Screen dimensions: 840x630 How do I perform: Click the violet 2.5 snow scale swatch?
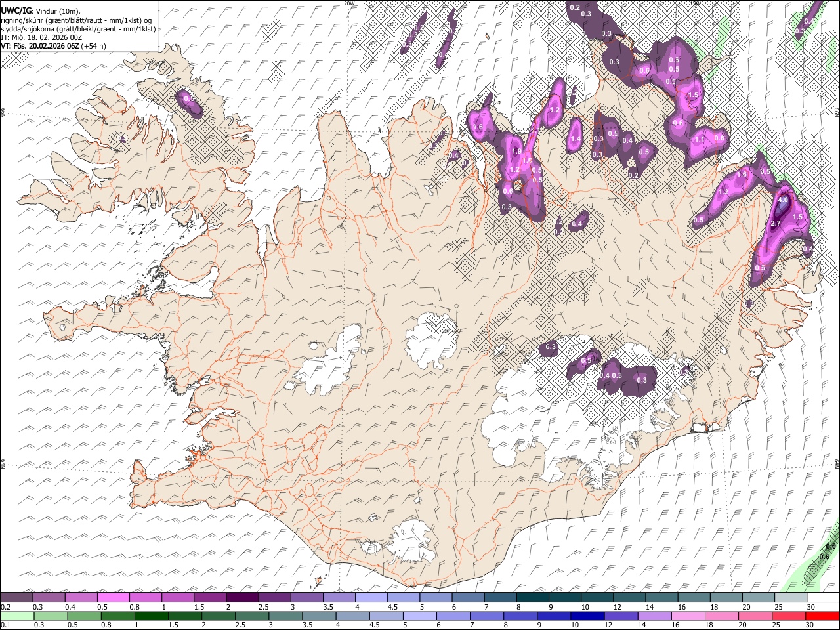pos(274,598)
